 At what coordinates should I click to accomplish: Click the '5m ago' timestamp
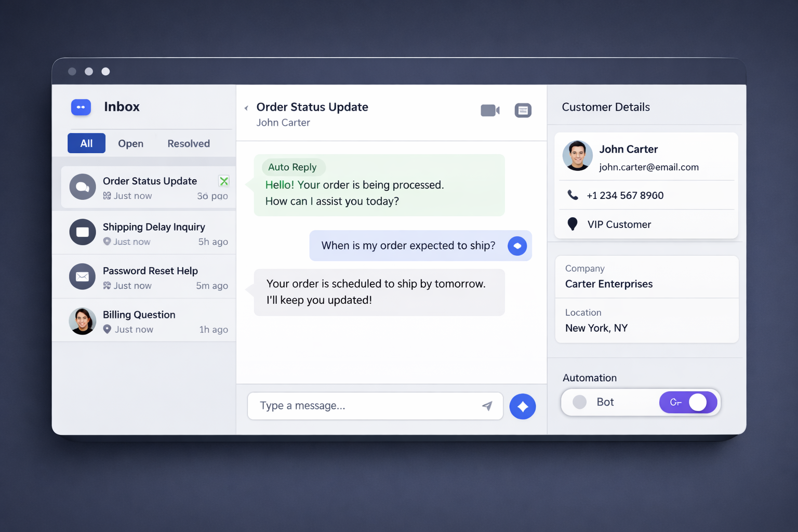[x=212, y=286]
